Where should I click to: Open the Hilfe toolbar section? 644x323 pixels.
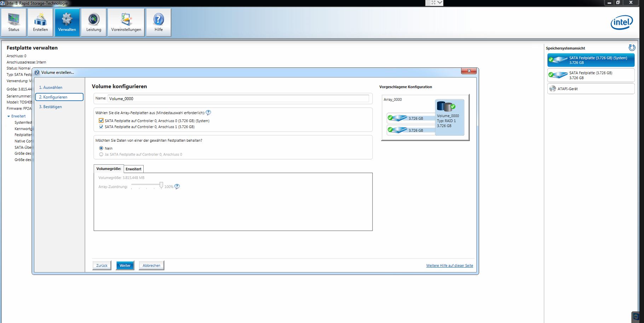(x=159, y=22)
